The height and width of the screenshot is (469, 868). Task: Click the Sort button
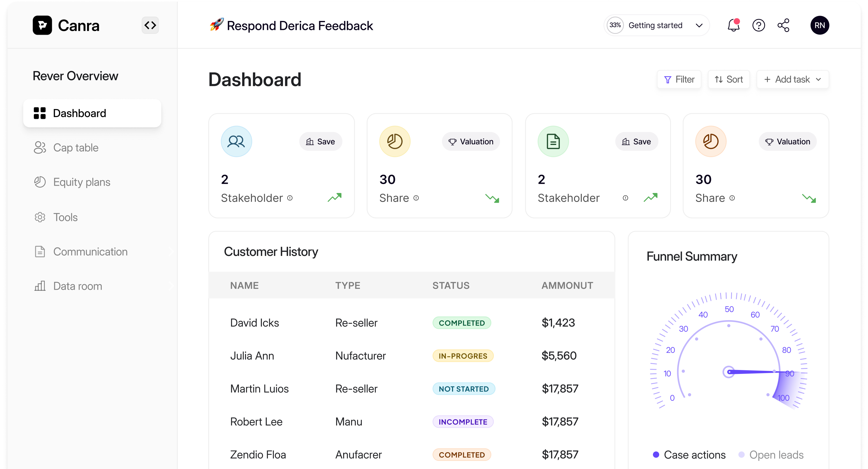pyautogui.click(x=729, y=79)
